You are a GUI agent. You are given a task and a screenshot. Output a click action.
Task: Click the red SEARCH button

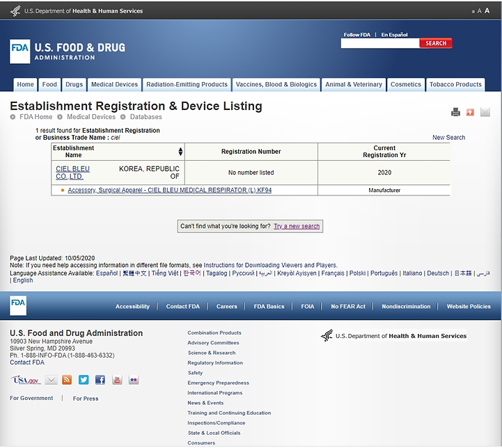(436, 43)
